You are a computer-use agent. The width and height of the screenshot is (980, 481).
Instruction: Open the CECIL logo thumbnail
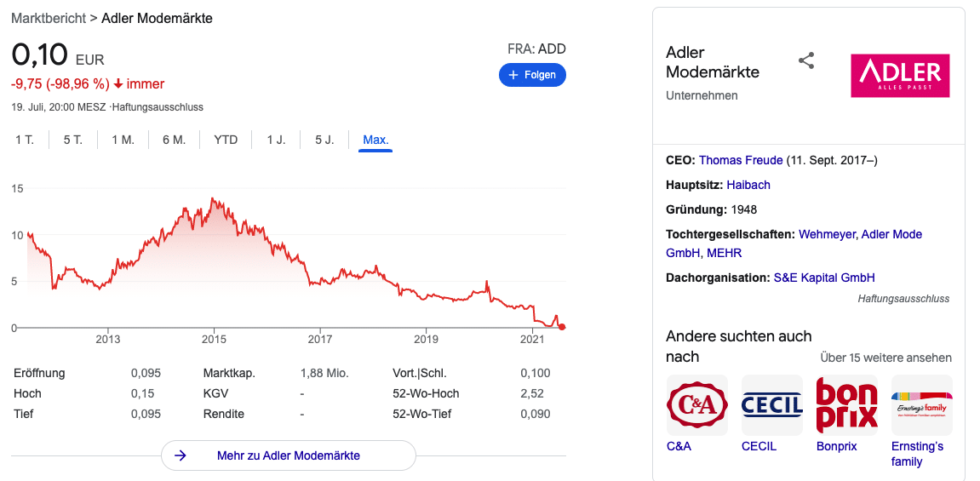coord(772,404)
